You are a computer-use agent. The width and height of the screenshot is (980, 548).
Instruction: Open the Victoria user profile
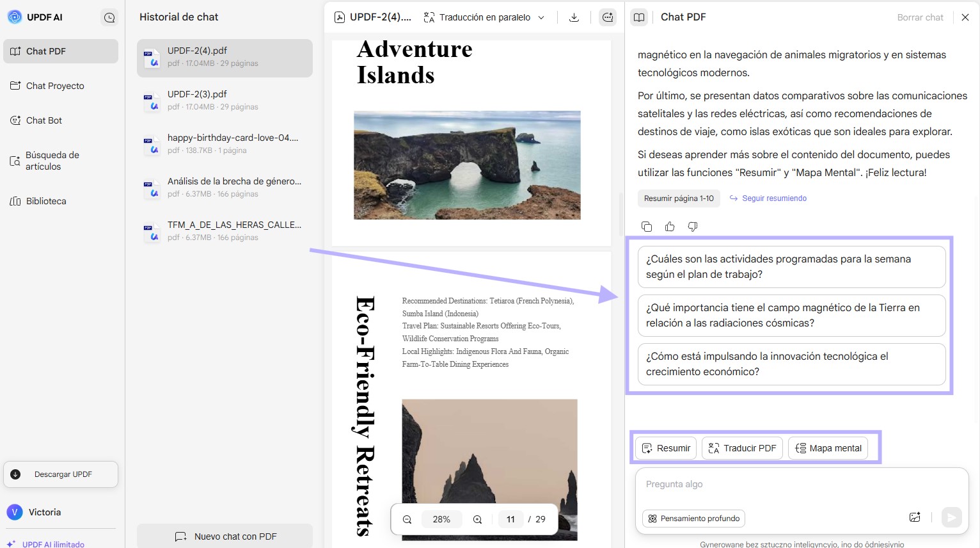tap(35, 512)
